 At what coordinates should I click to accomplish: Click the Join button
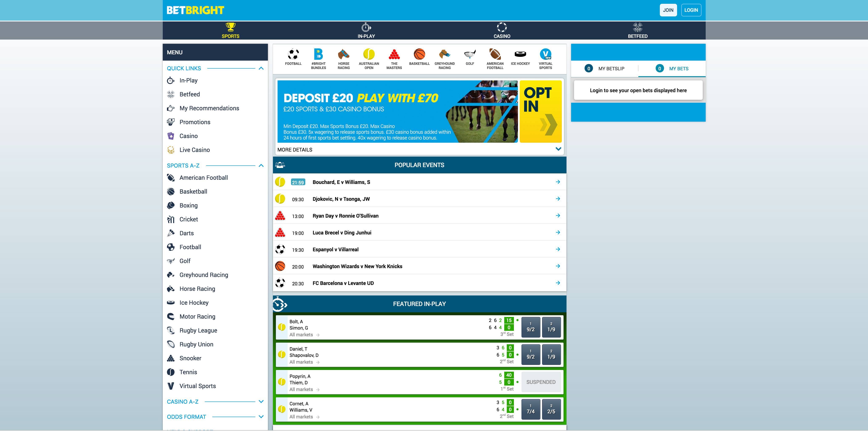tap(668, 10)
